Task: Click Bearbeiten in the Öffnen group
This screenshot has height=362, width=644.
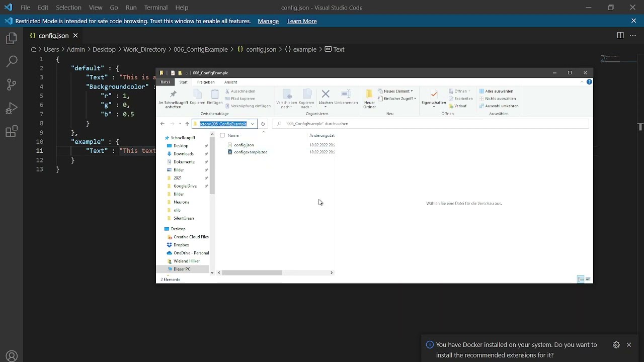Action: coord(461,99)
